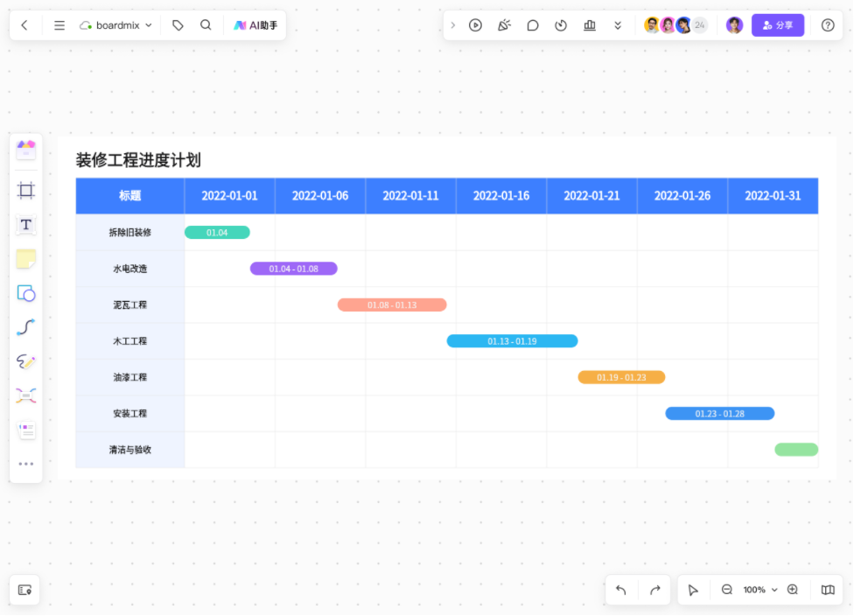Viewport: 854px width, 616px height.
Task: Select the pointer cursor tool
Action: 693,590
